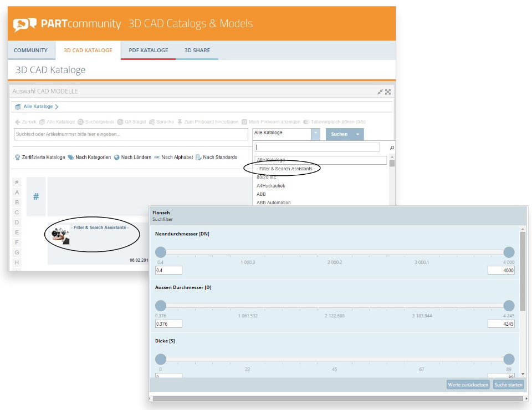Click the Suchtext search input field
Viewport: 532px width, 410px height.
point(131,134)
